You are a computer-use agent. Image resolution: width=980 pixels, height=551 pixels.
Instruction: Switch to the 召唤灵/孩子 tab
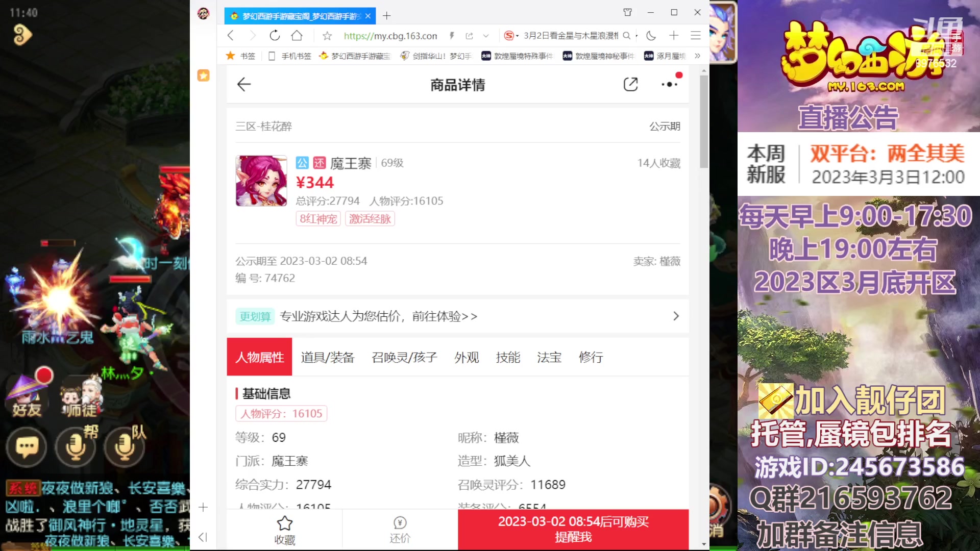pos(404,357)
